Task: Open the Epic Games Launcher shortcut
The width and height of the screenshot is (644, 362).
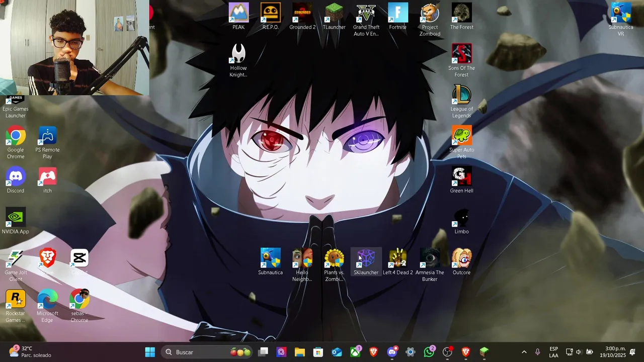Action: point(15,106)
